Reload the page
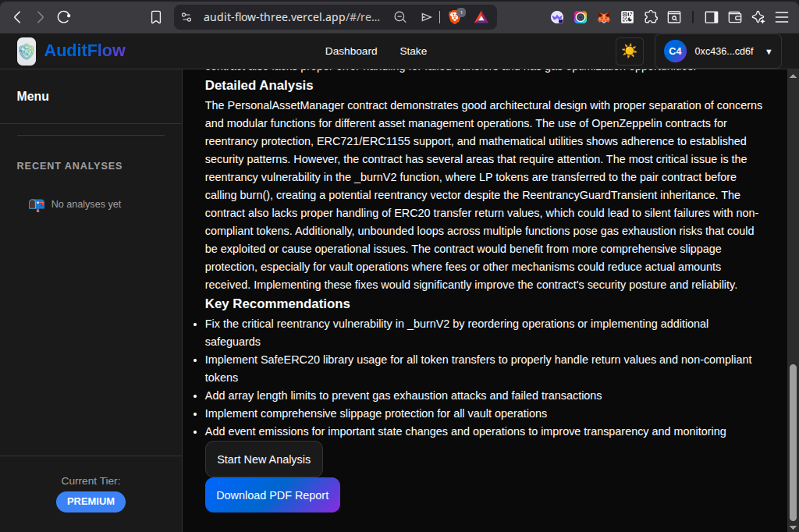This screenshot has height=532, width=799. coord(64,17)
